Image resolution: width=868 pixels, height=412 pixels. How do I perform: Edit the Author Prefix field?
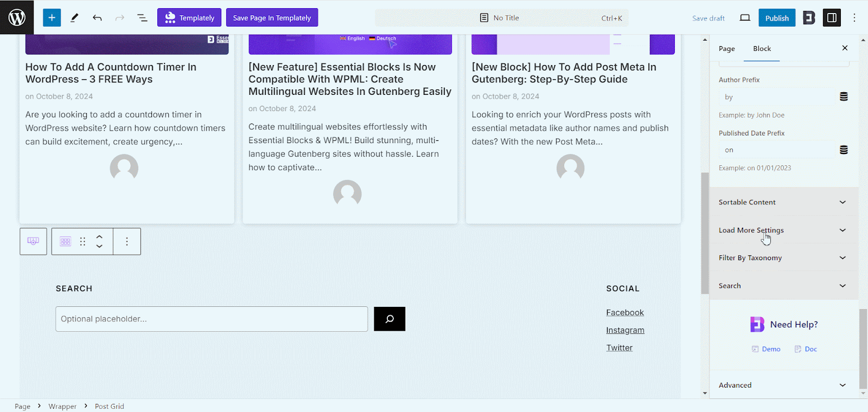[777, 97]
